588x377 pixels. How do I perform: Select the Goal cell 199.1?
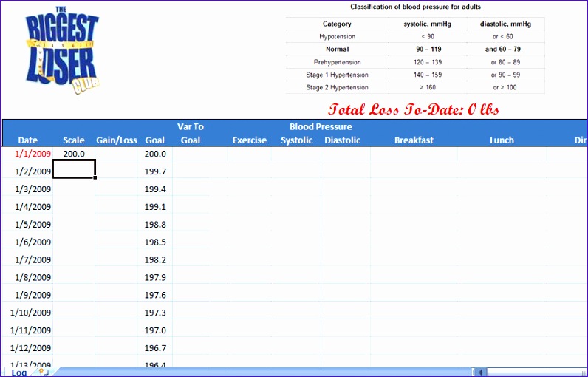pyautogui.click(x=155, y=206)
